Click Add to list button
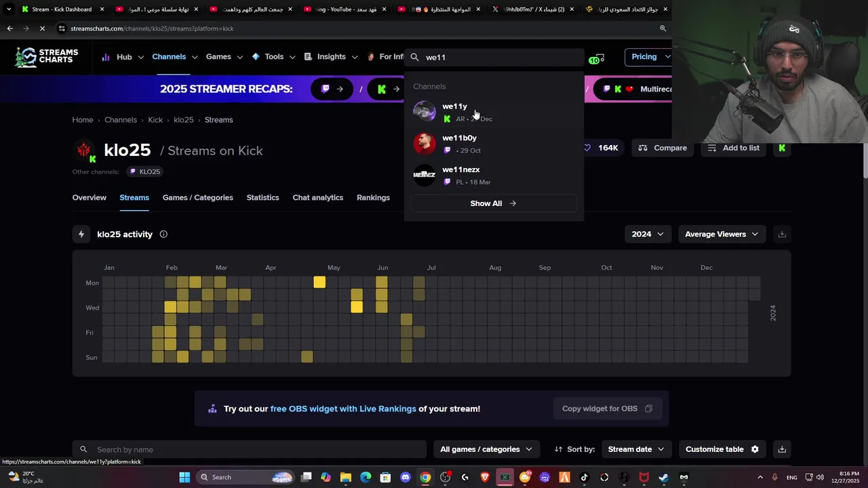The image size is (868, 488). click(x=734, y=148)
